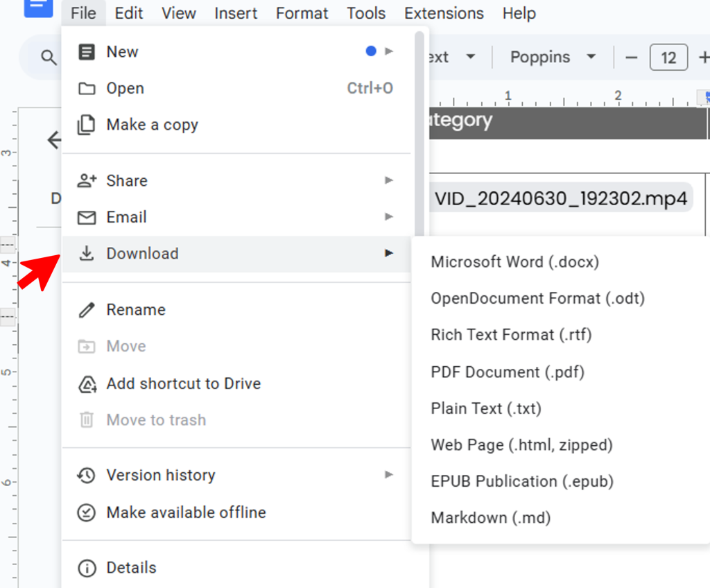This screenshot has height=588, width=710.
Task: Choose Microsoft Word (.docx) format
Action: point(514,261)
